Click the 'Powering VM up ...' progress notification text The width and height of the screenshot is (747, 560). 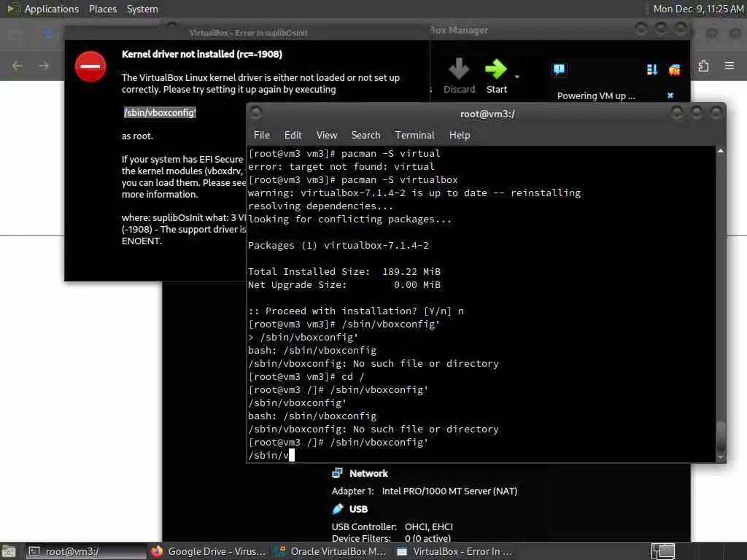coord(596,96)
